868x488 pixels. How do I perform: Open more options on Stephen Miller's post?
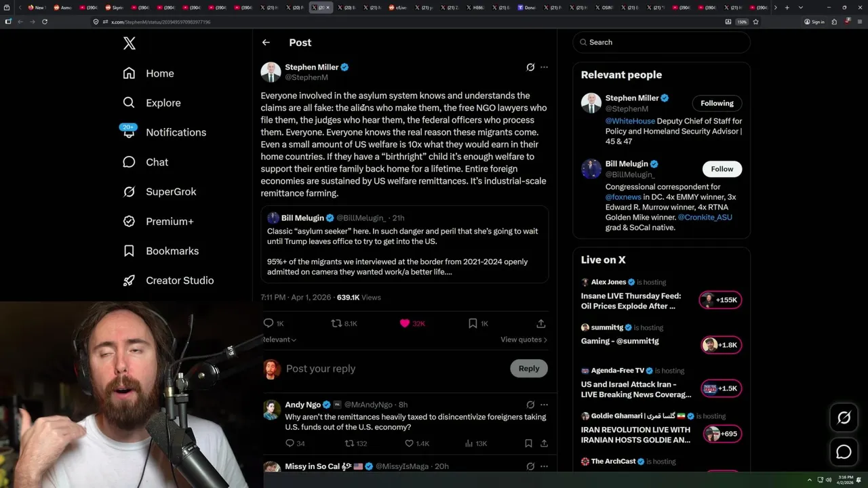tap(544, 67)
